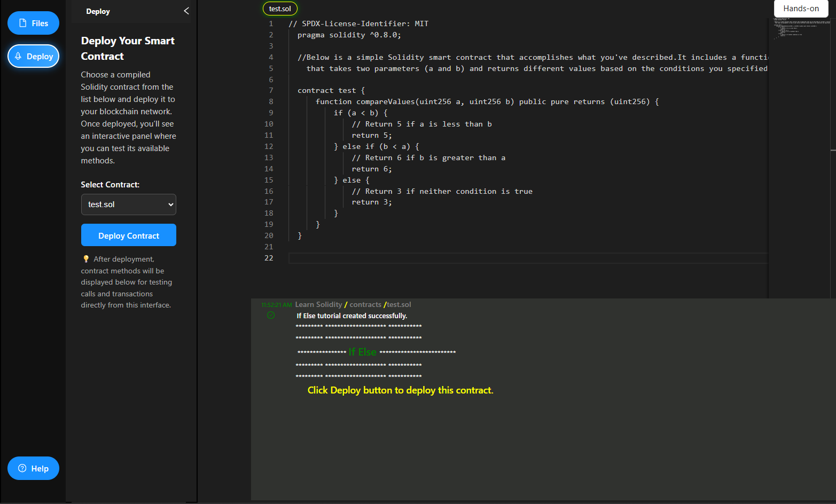Open the Select Contract dropdown showing test.sol
This screenshot has width=836, height=504.
128,204
